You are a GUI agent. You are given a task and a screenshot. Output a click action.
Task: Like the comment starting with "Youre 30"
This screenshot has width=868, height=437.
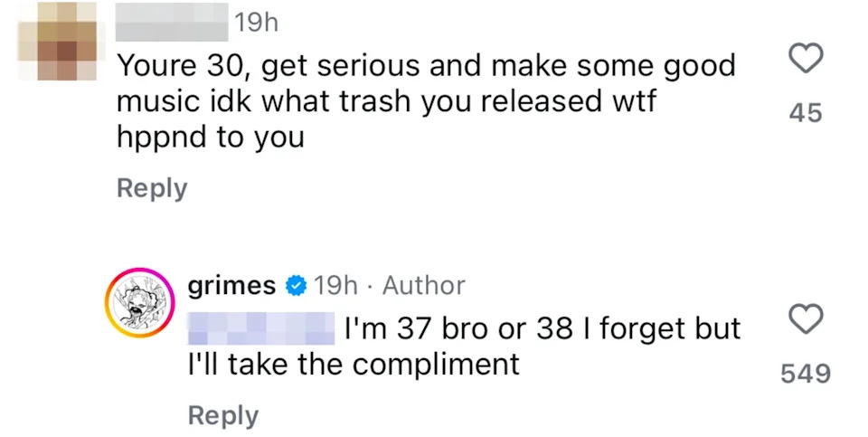pyautogui.click(x=806, y=60)
